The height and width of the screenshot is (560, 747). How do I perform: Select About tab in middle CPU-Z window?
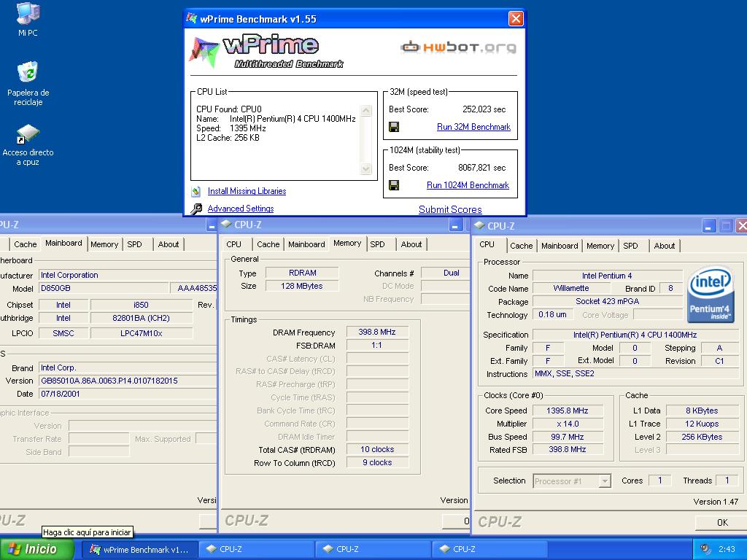(411, 244)
